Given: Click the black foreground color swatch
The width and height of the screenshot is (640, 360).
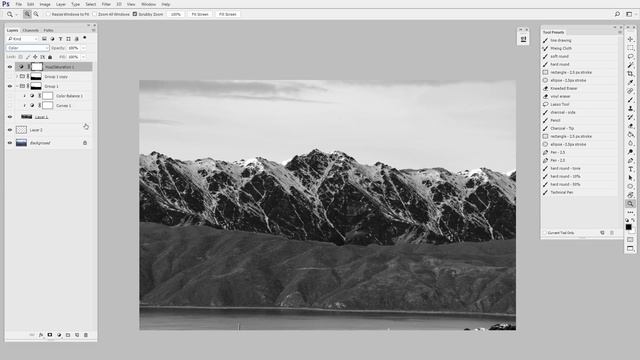Looking at the screenshot, I should click(629, 227).
